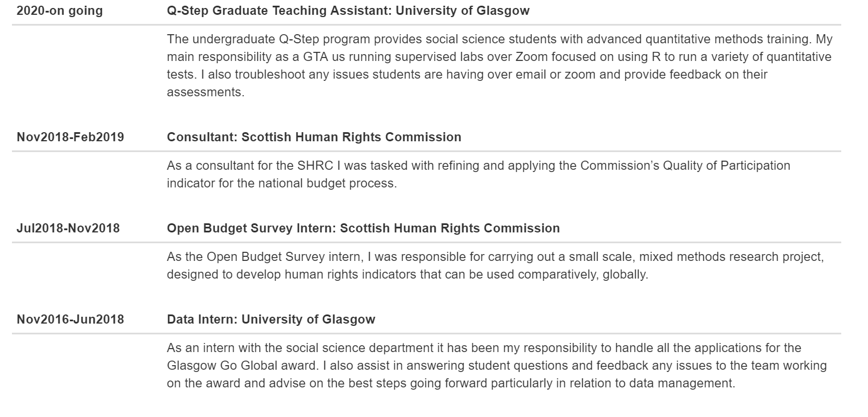Click the Glasgow Go Global award description

click(497, 366)
